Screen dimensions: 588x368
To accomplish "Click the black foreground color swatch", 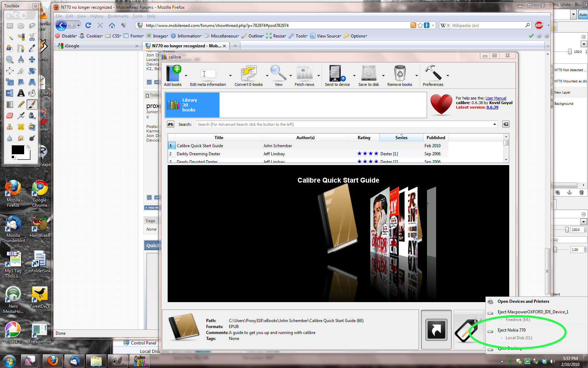I will click(17, 150).
